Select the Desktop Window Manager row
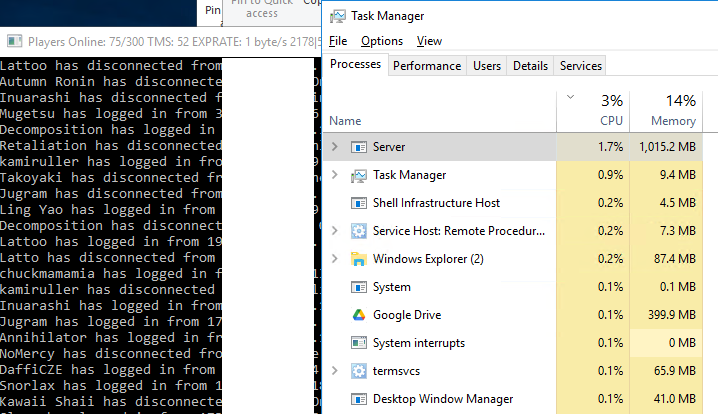718x414 pixels. pos(513,399)
